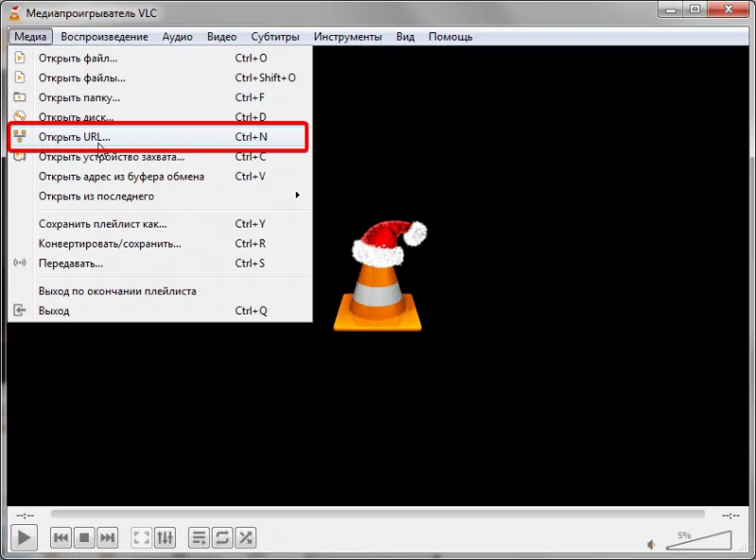This screenshot has height=560, width=756.
Task: Open the Помощь menu
Action: point(451,37)
